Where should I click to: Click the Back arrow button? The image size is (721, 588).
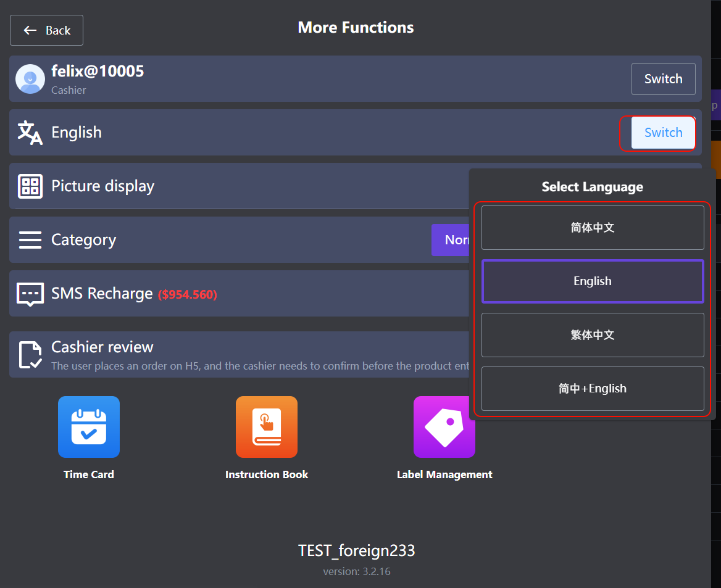46,30
